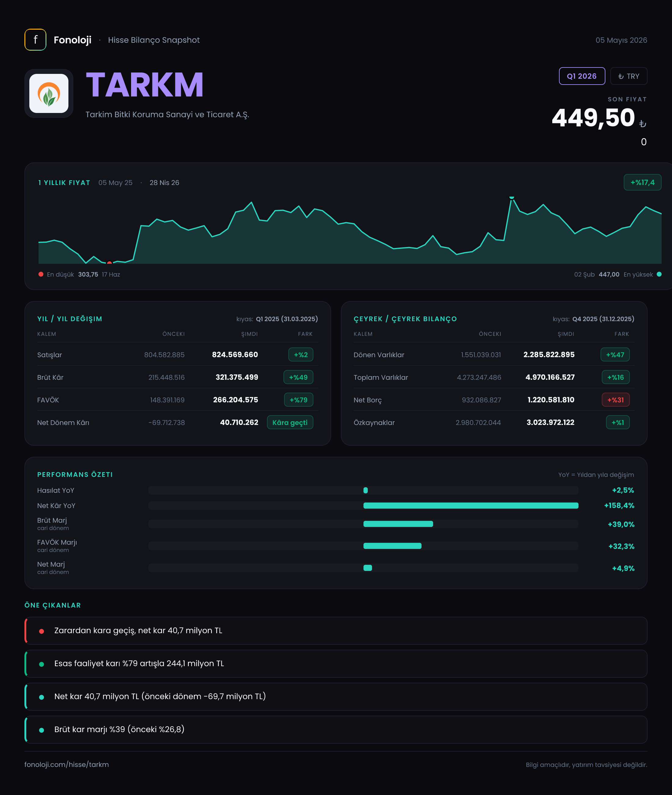Click the red lowest-price dot on chart
This screenshot has height=795, width=672.
109,263
